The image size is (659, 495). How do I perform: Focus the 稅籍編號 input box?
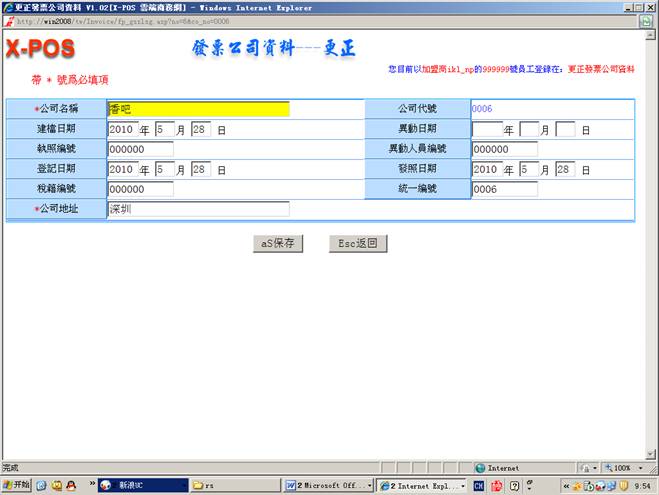tap(140, 189)
